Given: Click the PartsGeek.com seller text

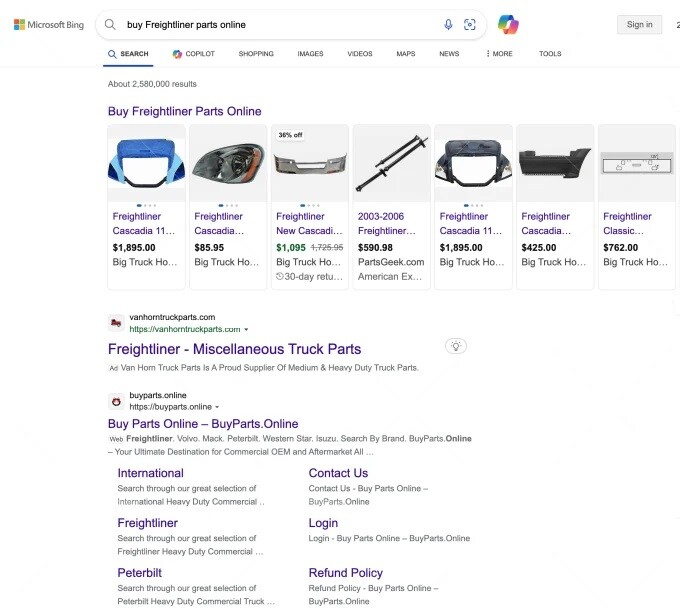Looking at the screenshot, I should pyautogui.click(x=391, y=262).
